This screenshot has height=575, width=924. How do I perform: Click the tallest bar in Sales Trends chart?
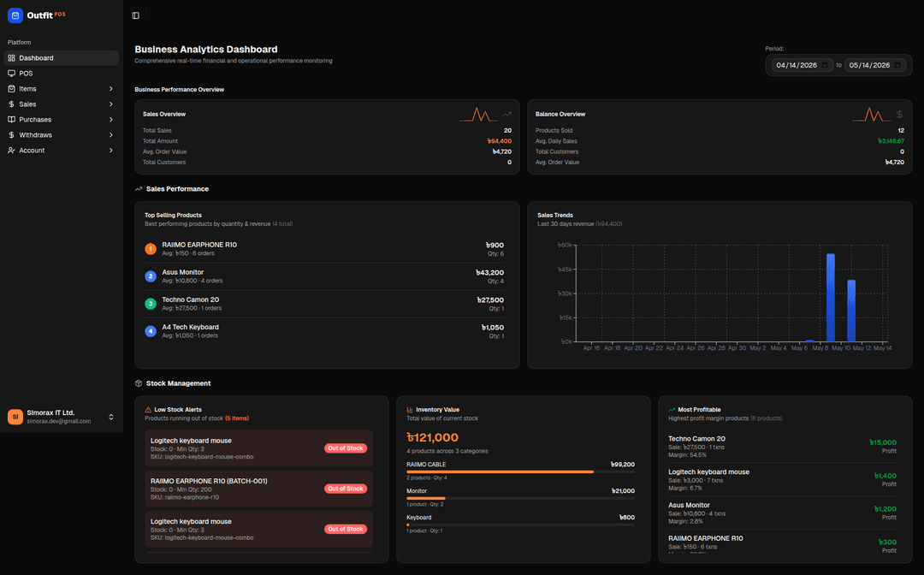pyautogui.click(x=830, y=298)
